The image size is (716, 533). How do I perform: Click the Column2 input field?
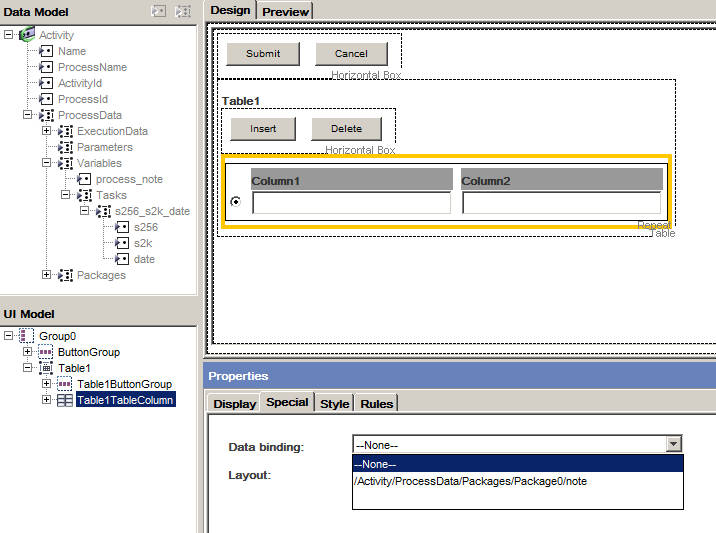(x=561, y=202)
